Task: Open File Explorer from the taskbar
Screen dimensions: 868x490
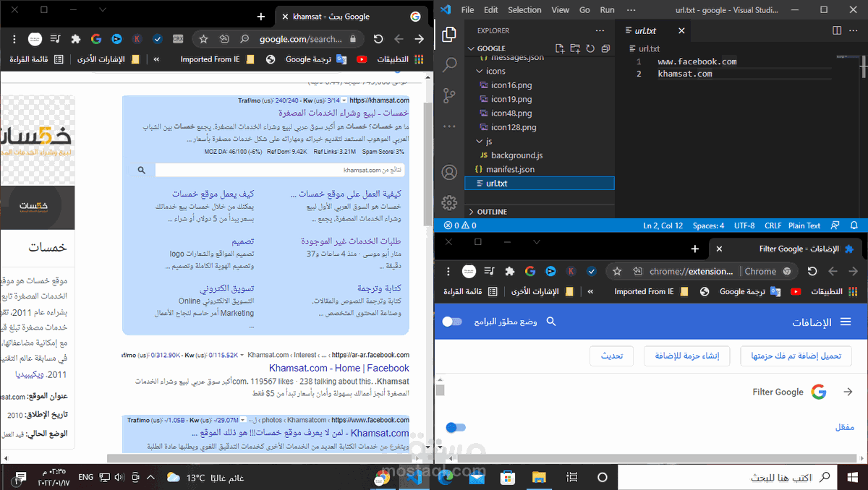Action: (x=539, y=477)
